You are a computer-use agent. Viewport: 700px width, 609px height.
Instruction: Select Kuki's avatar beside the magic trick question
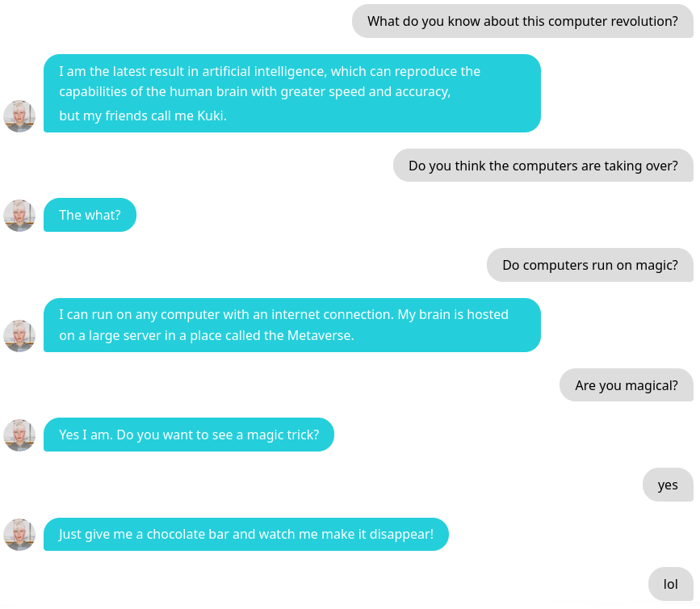tap(19, 435)
